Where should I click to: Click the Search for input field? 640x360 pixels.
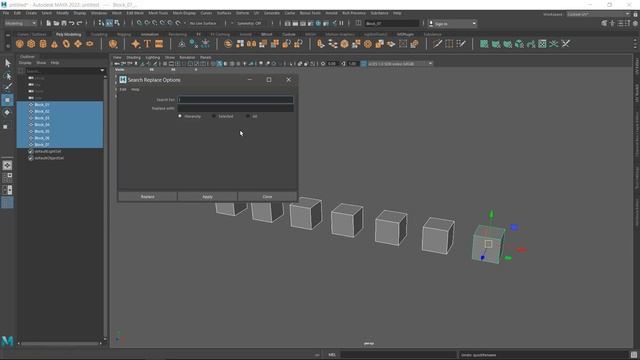(236, 100)
